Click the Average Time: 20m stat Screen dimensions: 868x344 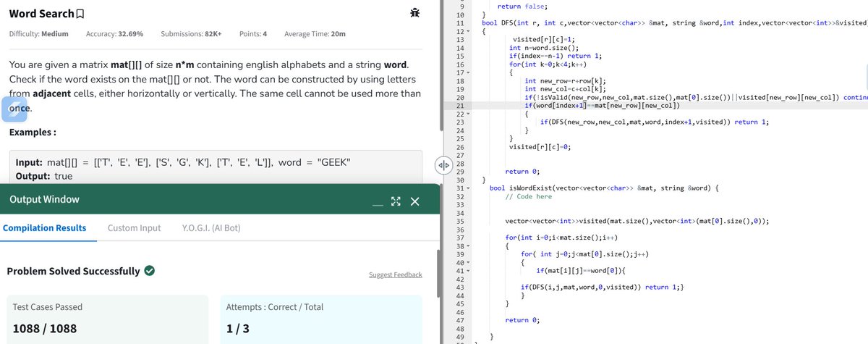point(315,34)
